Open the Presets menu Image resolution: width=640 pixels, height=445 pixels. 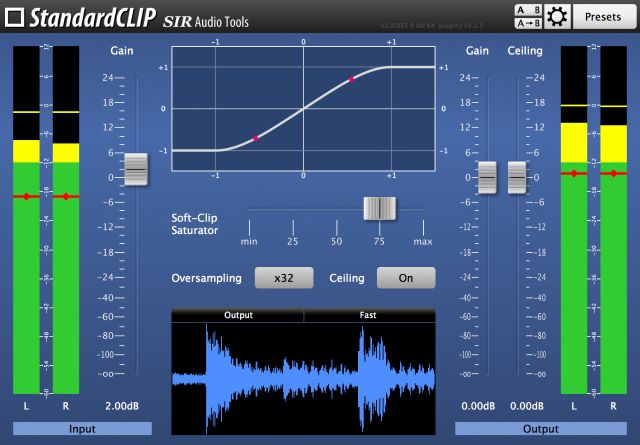coord(603,17)
